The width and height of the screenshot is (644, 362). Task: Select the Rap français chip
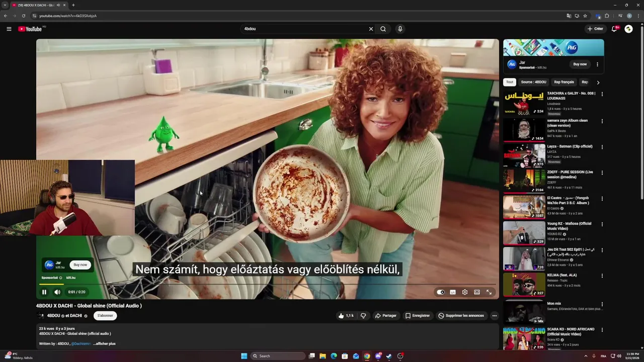[564, 82]
